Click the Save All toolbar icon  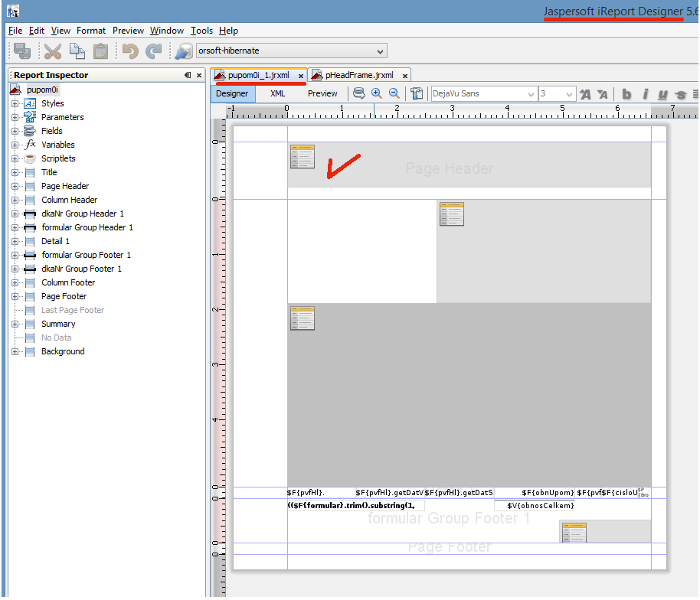tap(22, 51)
